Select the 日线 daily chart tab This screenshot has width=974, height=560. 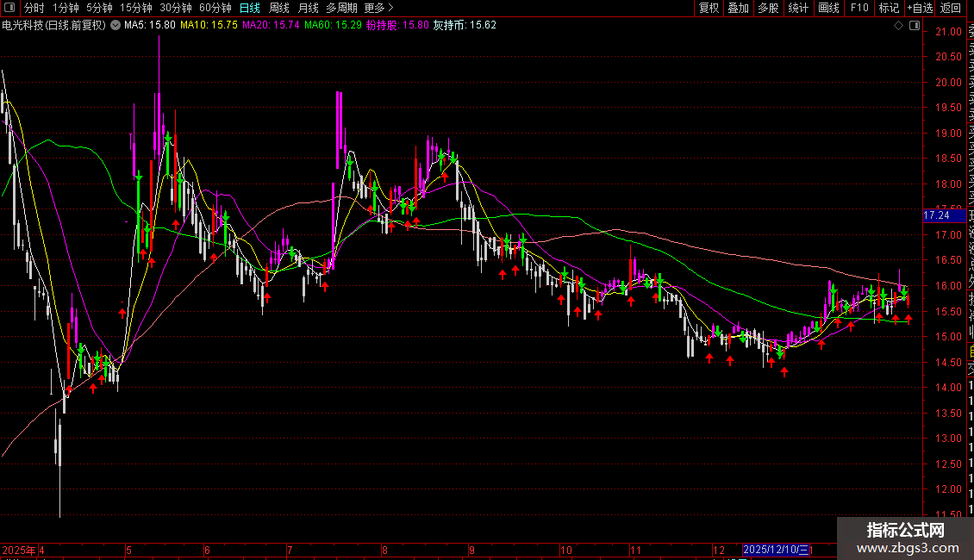[x=250, y=8]
